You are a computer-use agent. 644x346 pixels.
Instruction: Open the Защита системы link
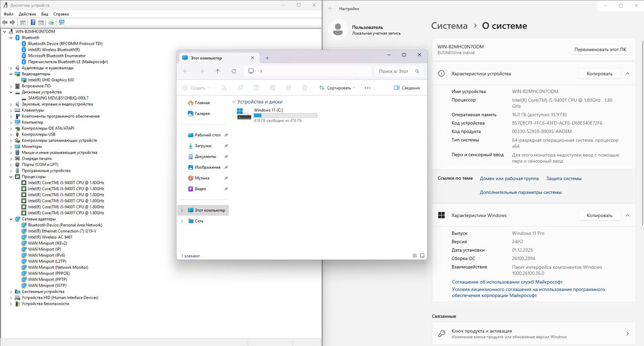(563, 178)
